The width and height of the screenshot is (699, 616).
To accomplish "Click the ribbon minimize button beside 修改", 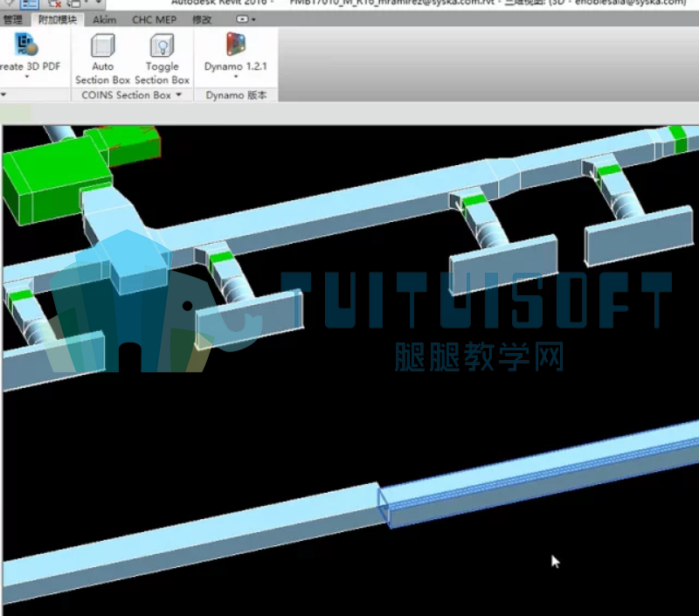I will click(242, 19).
